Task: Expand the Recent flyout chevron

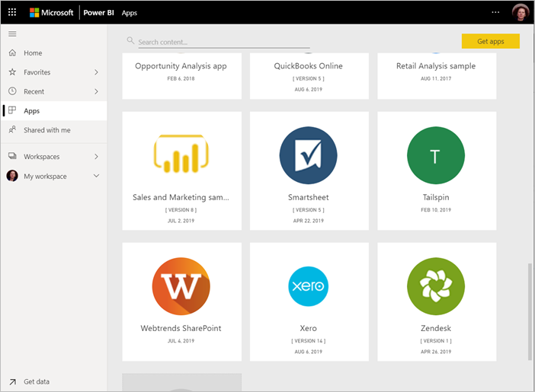Action: (x=96, y=91)
